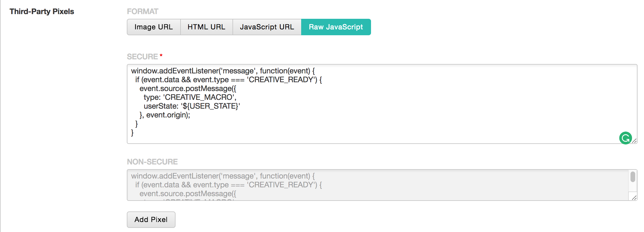Click the Third-Party Pixels section heading
This screenshot has width=644, height=232.
click(42, 11)
